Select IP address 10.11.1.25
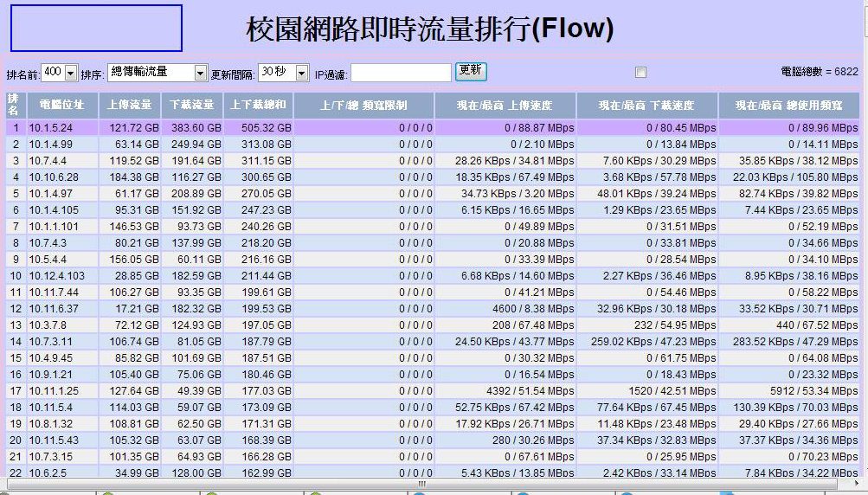Viewport: 868px width, 495px height. [54, 391]
